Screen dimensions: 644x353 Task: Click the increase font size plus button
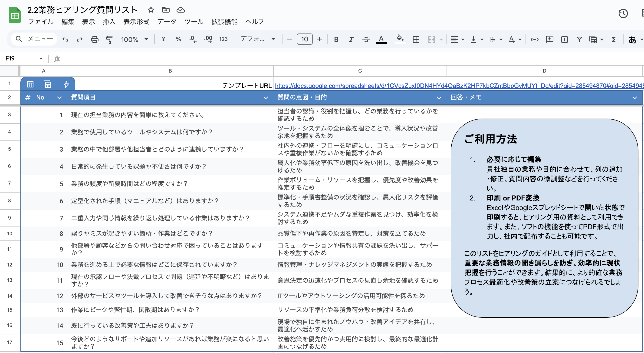point(319,39)
